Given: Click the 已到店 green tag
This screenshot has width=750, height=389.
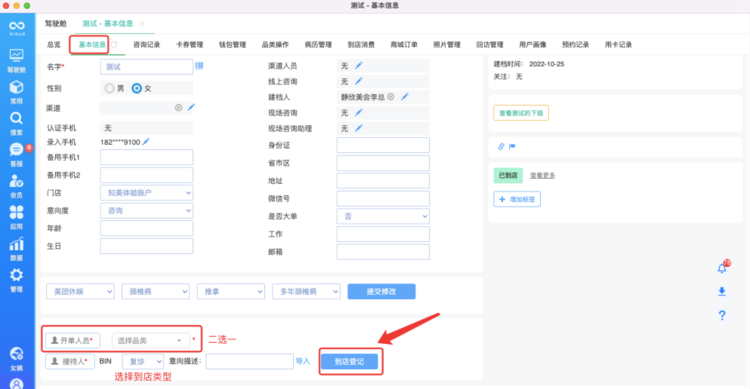Looking at the screenshot, I should coord(508,176).
